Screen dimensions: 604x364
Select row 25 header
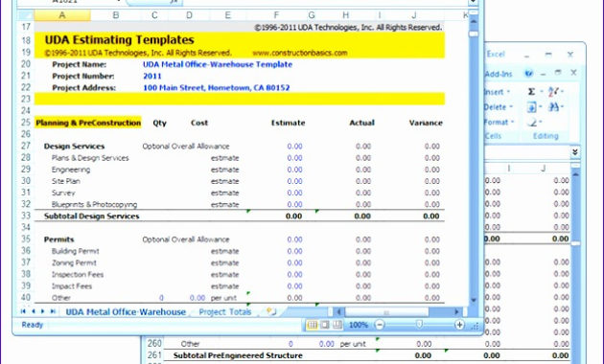pos(26,123)
